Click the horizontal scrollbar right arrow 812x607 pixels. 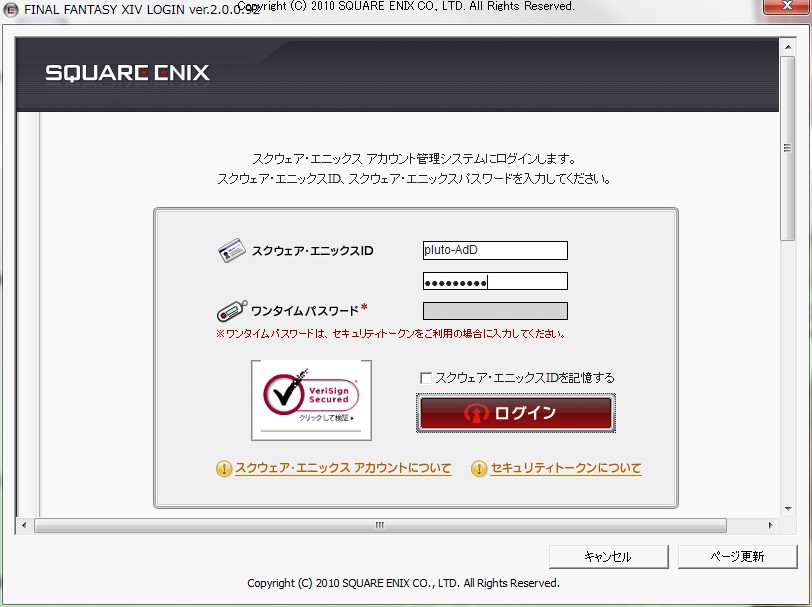point(771,525)
